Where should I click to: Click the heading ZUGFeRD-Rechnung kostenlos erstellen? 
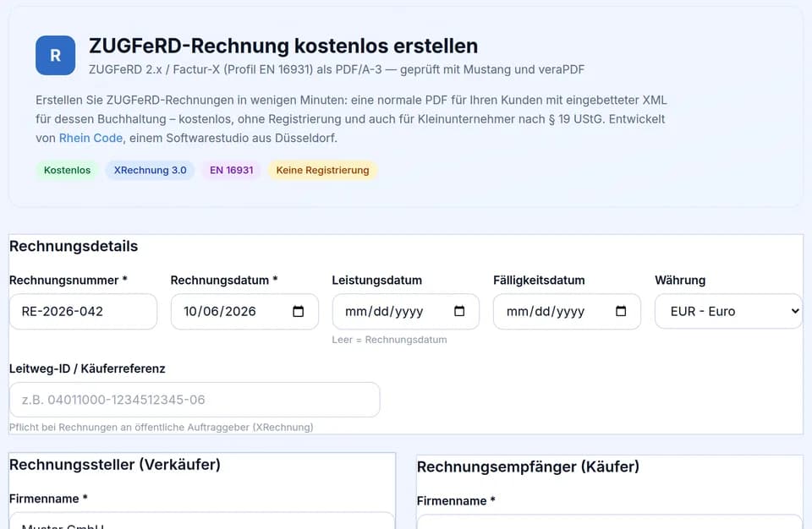point(283,46)
